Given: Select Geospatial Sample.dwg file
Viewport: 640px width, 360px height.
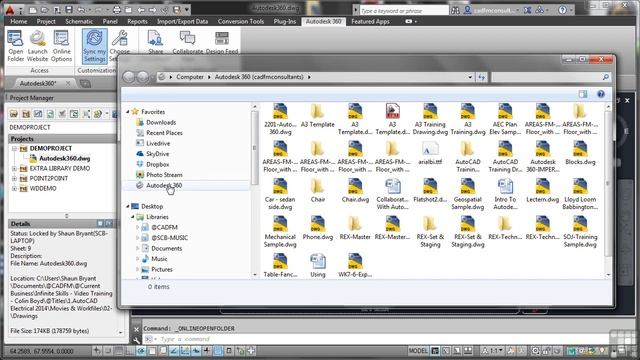Looking at the screenshot, I should pos(467,194).
